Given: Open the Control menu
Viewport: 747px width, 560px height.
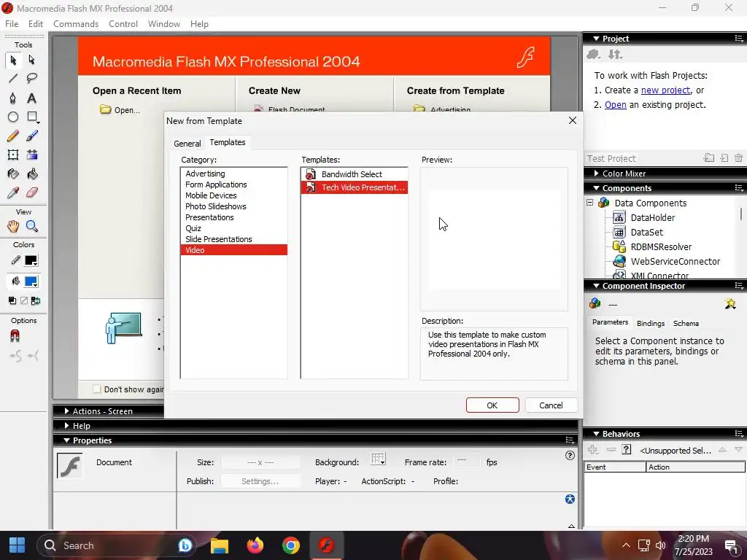Looking at the screenshot, I should click(x=123, y=24).
